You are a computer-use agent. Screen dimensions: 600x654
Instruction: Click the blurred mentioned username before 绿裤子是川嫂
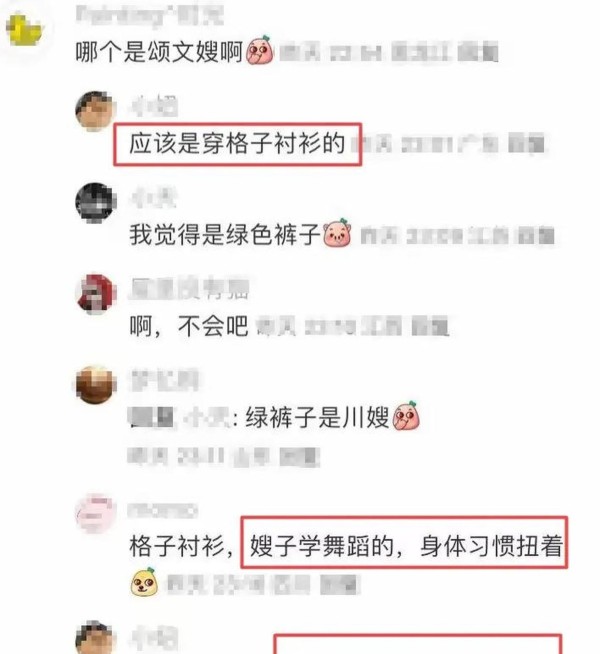coord(180,417)
